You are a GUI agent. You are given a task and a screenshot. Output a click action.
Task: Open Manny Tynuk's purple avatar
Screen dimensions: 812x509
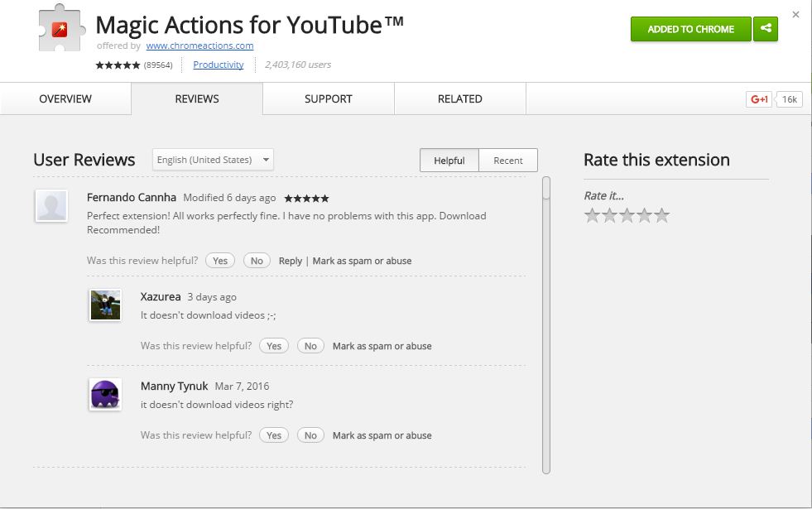105,394
